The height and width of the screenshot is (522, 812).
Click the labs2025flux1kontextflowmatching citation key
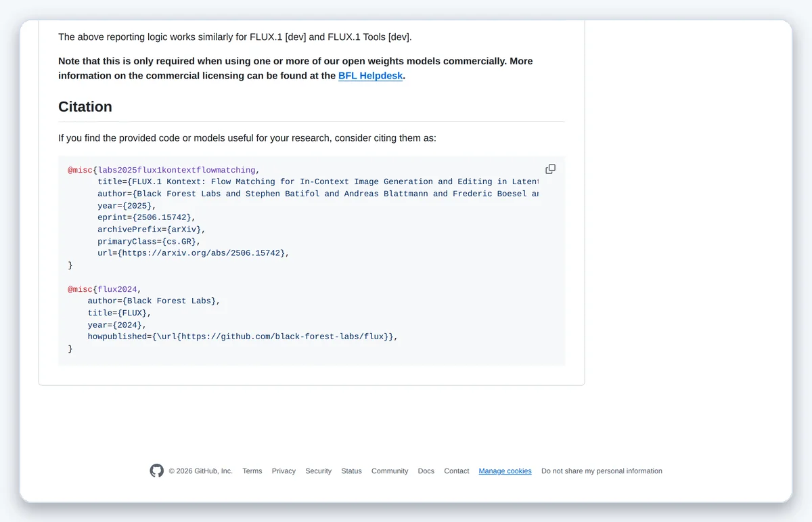[177, 170]
